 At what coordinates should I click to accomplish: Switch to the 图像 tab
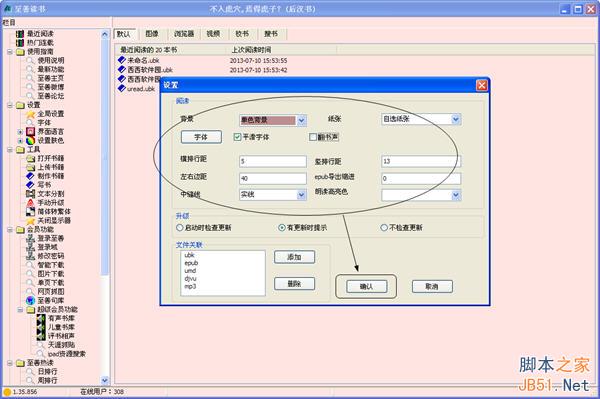(152, 34)
